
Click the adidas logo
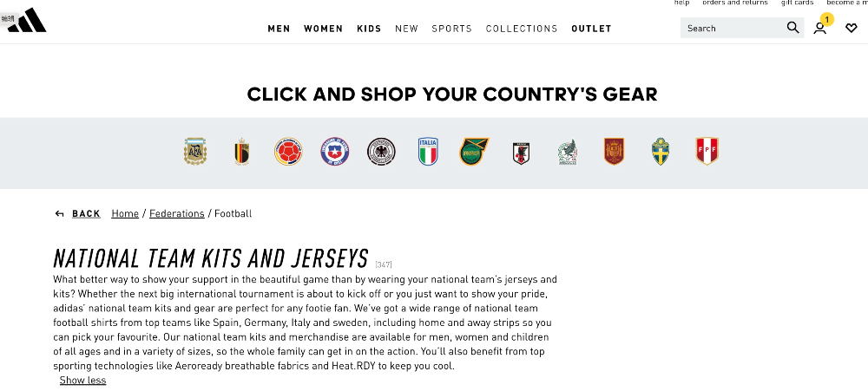[x=27, y=21]
